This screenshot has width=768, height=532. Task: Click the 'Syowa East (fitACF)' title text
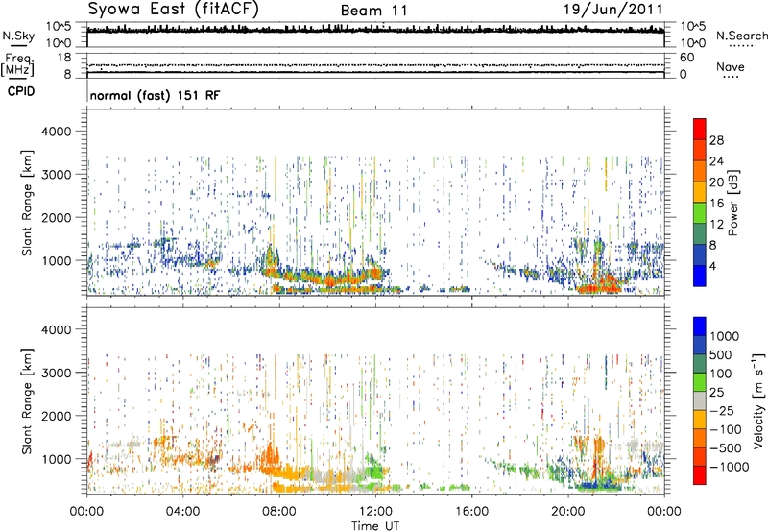click(x=173, y=9)
